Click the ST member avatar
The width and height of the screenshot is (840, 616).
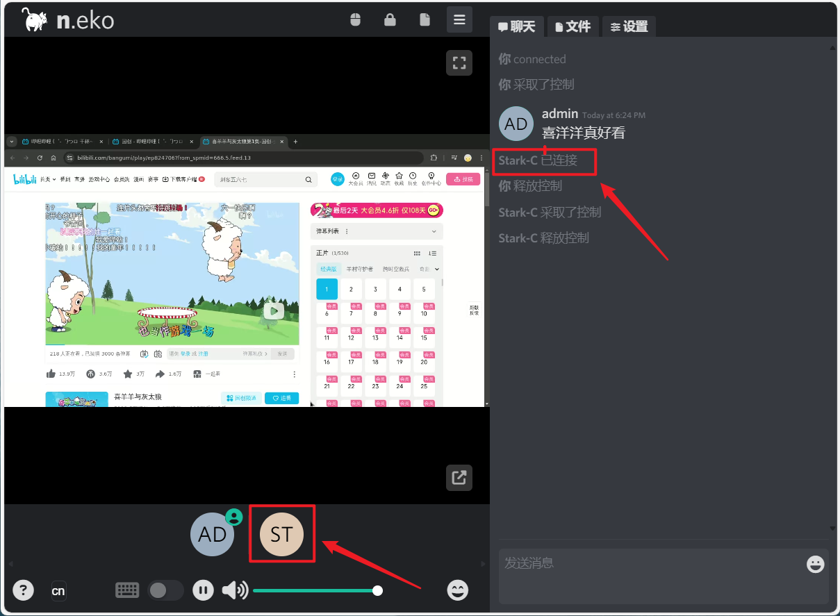[x=282, y=534]
